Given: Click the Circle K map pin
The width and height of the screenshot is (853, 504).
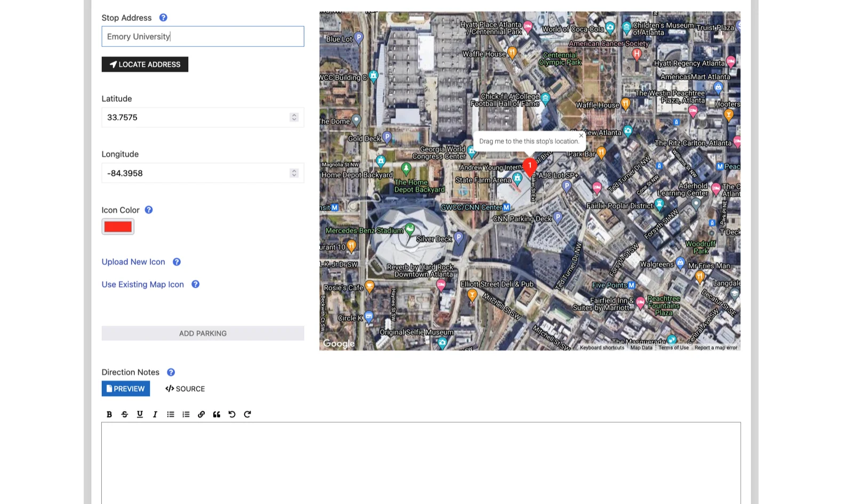Looking at the screenshot, I should pyautogui.click(x=369, y=317).
